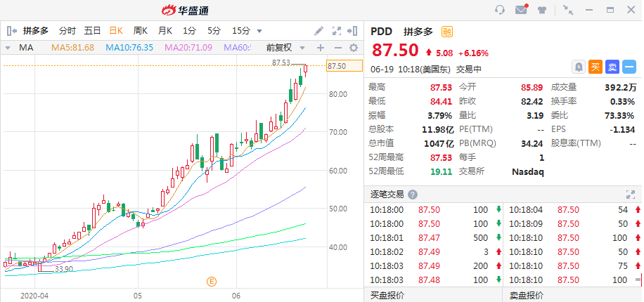Click the 最低 value 84.41
The image size is (644, 302).
click(x=441, y=101)
